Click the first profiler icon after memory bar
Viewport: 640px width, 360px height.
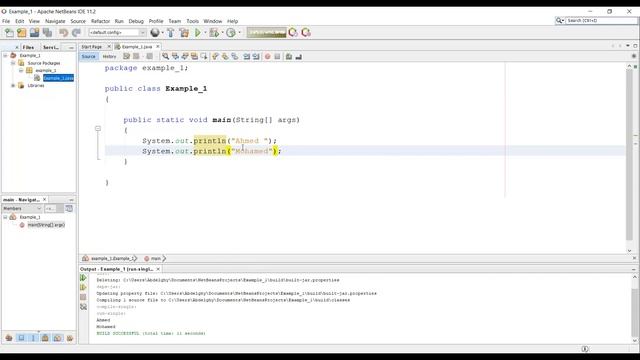point(293,33)
